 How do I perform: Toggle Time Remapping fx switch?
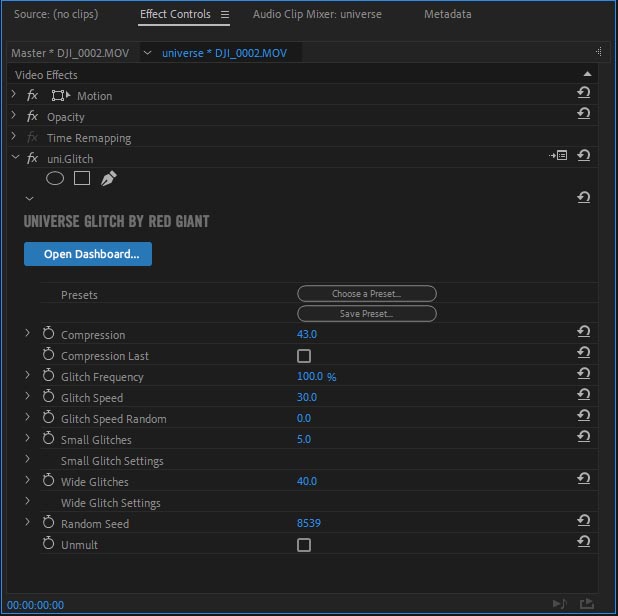pyautogui.click(x=32, y=137)
